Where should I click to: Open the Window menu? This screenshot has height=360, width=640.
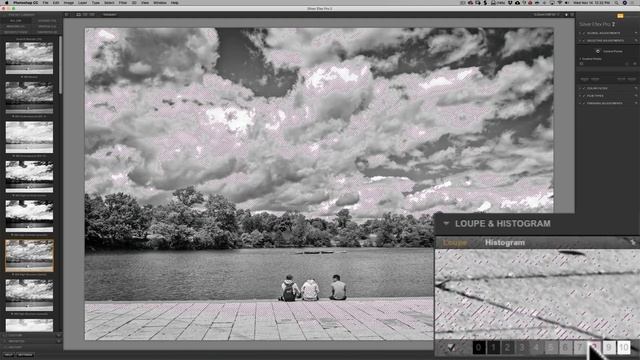coord(160,2)
